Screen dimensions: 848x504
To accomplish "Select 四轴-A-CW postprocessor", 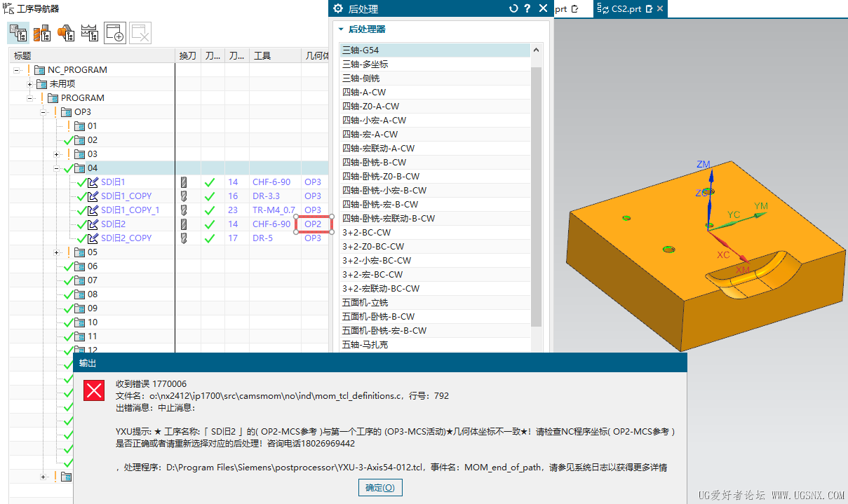I will pos(435,93).
